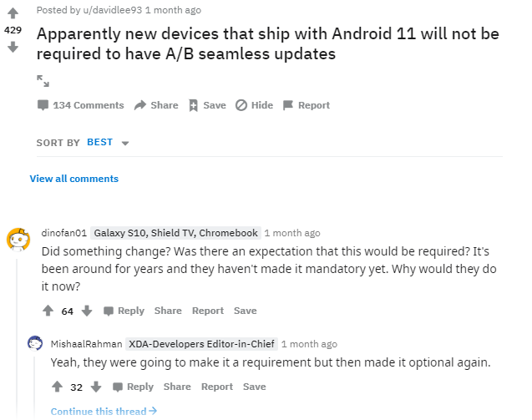
Task: Save MishaalRahman's reply
Action: [255, 387]
